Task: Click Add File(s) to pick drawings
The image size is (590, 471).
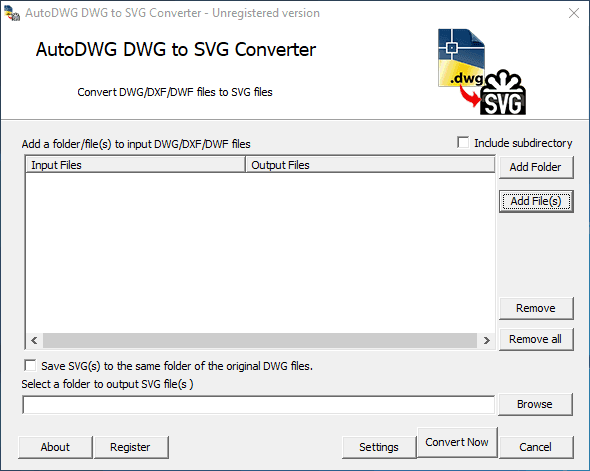Action: click(536, 201)
